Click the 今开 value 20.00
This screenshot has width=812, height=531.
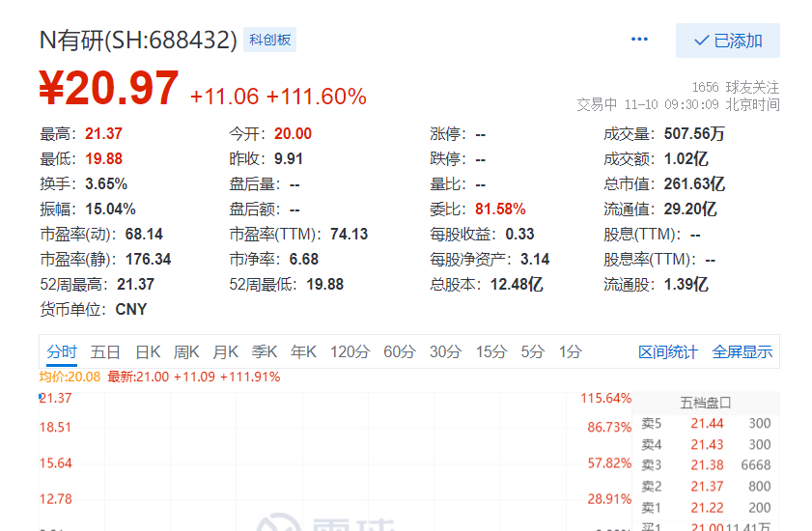pos(294,133)
